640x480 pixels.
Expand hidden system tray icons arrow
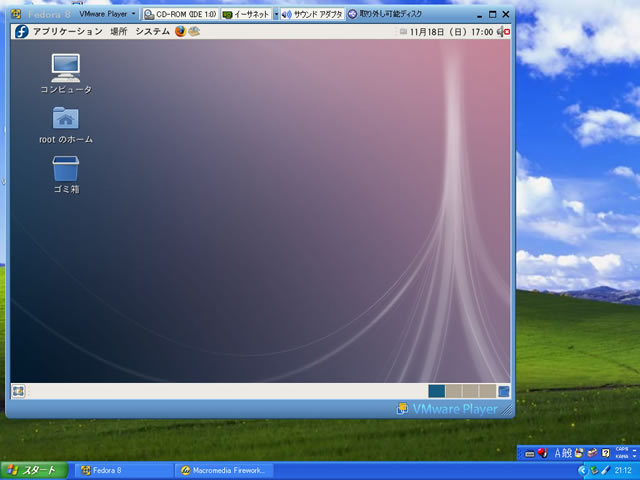point(582,470)
